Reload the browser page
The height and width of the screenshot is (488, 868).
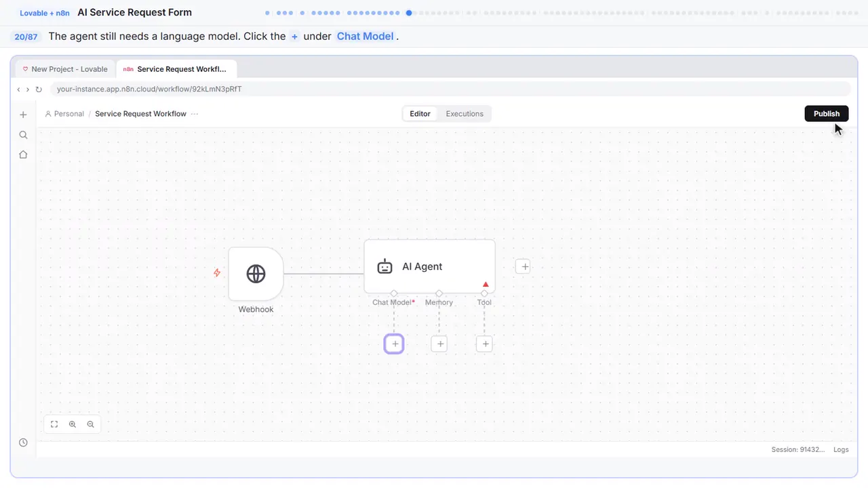[39, 89]
